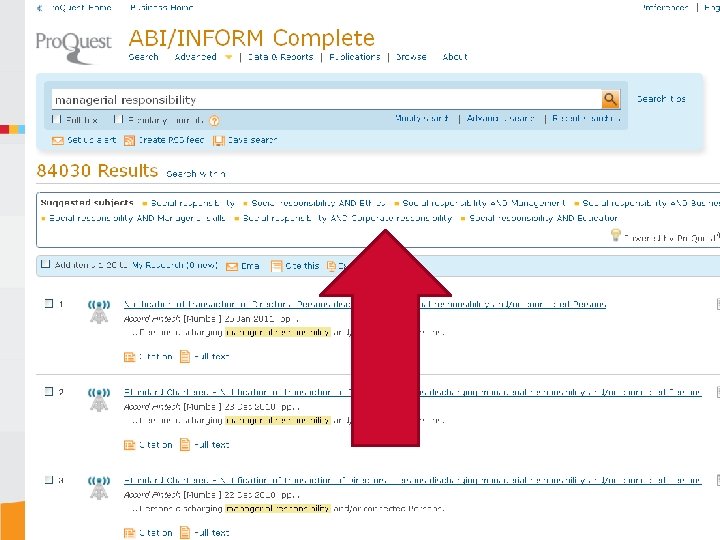This screenshot has width=720, height=540.
Task: Click the Preferences link at top right
Action: click(x=665, y=7)
